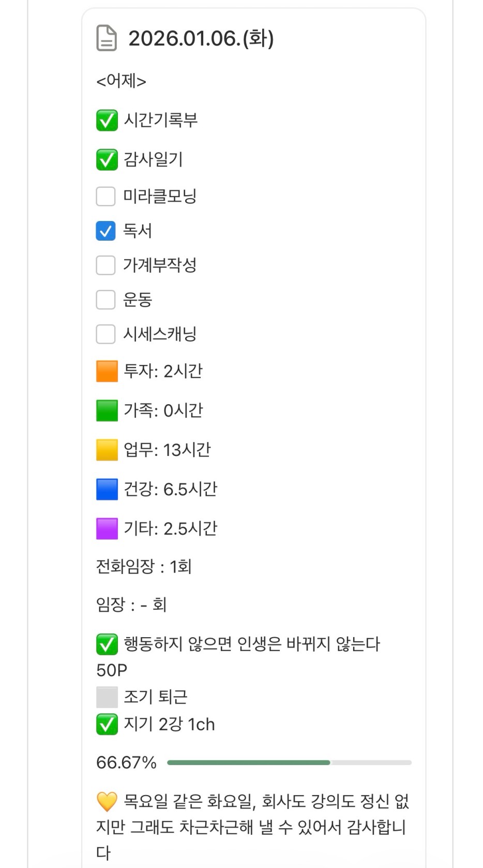
Task: Tick the 가계부작성 checkbox
Action: (x=106, y=265)
